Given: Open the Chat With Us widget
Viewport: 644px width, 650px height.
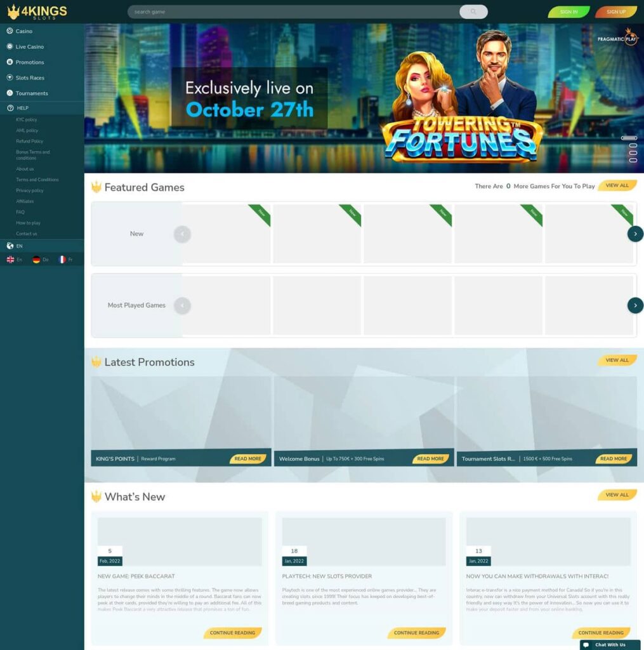Looking at the screenshot, I should (610, 645).
